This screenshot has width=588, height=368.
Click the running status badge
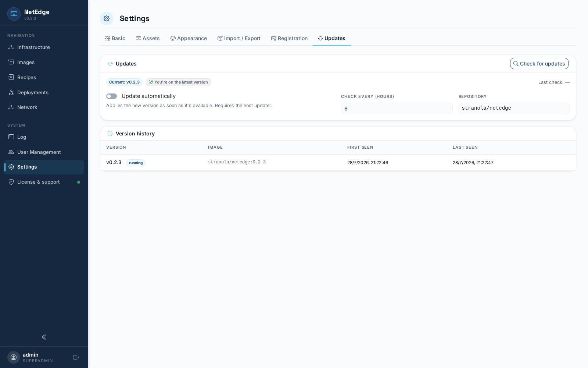point(136,163)
